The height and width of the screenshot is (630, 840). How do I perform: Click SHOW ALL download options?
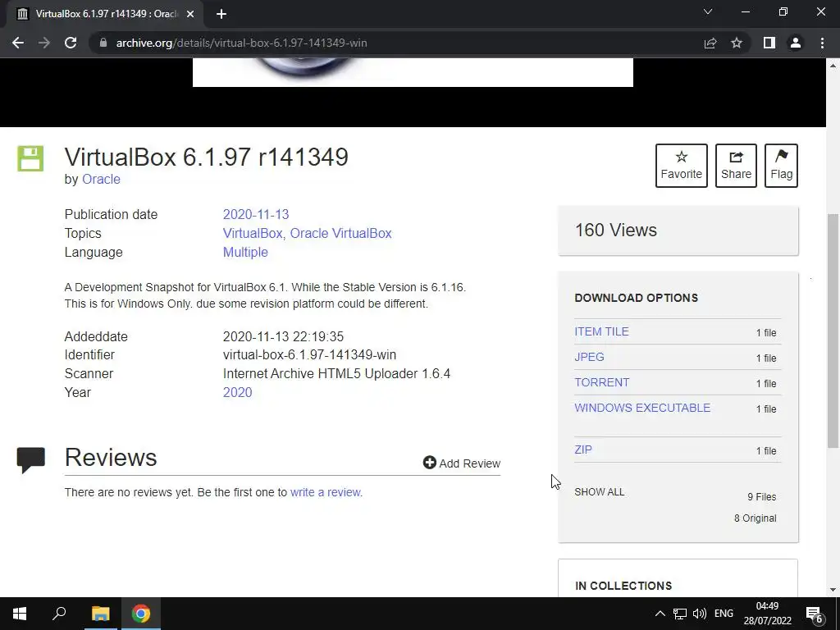599,492
